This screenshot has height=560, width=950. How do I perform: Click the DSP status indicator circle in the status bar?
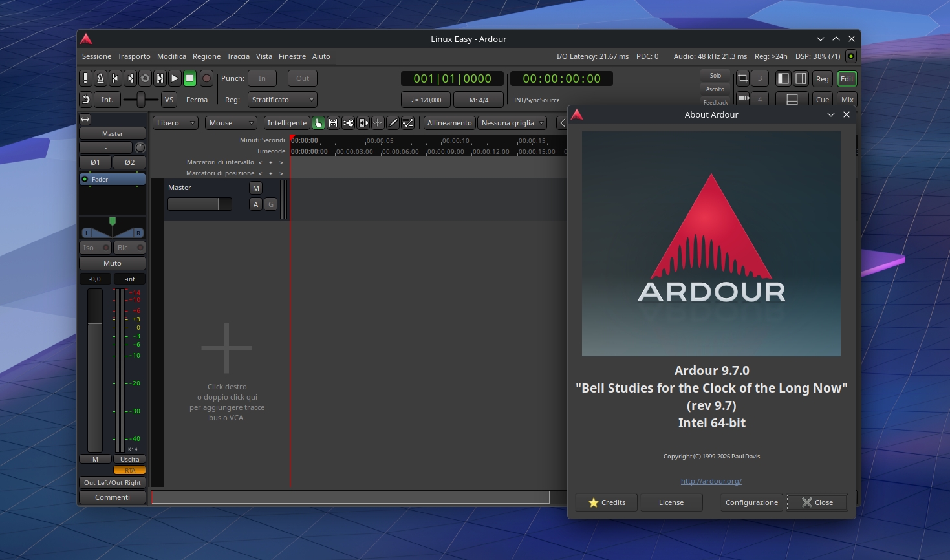851,56
